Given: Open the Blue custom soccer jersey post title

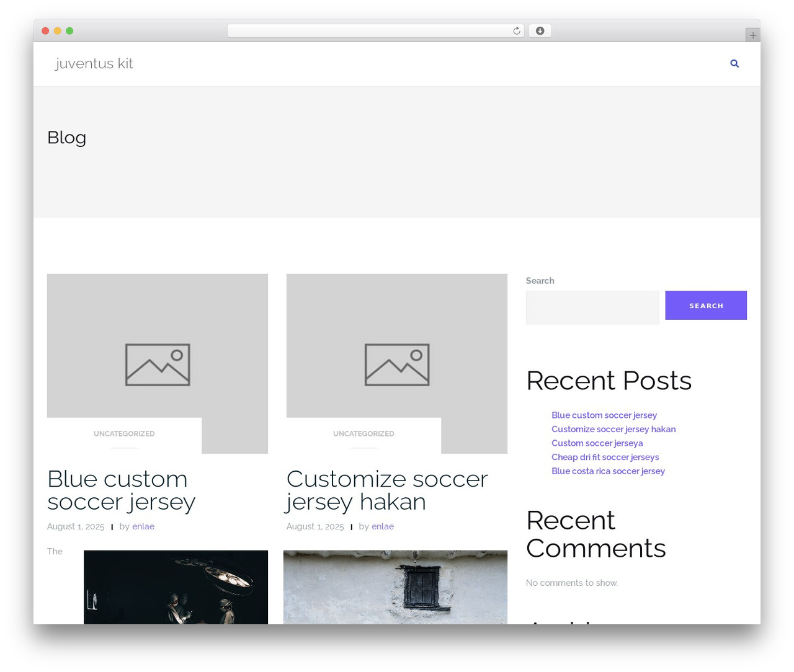Looking at the screenshot, I should coord(122,490).
